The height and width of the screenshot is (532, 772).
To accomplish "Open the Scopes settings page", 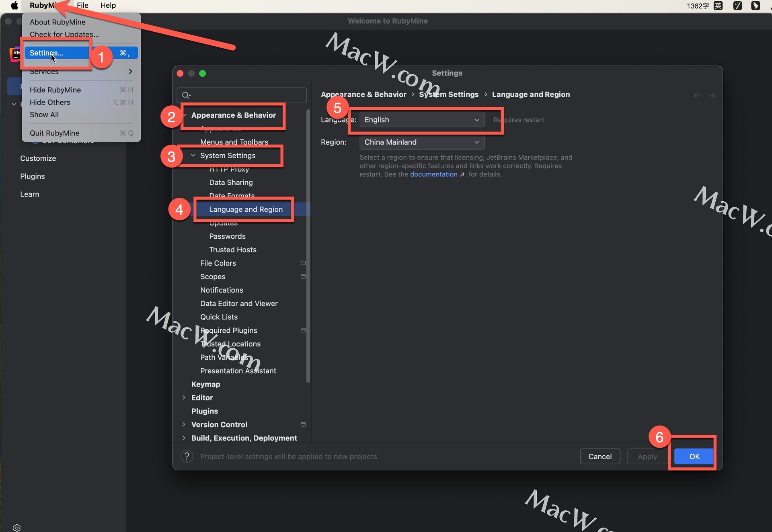I will pos(213,276).
